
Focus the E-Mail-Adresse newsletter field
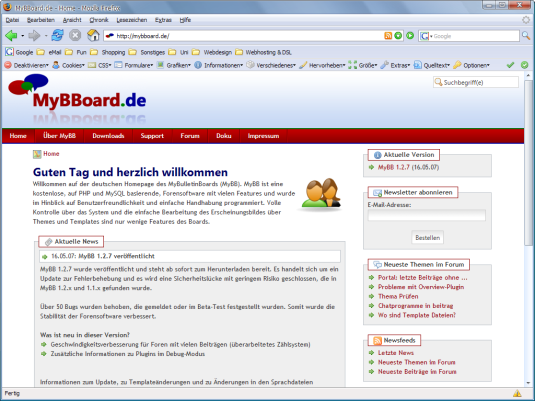click(x=426, y=215)
